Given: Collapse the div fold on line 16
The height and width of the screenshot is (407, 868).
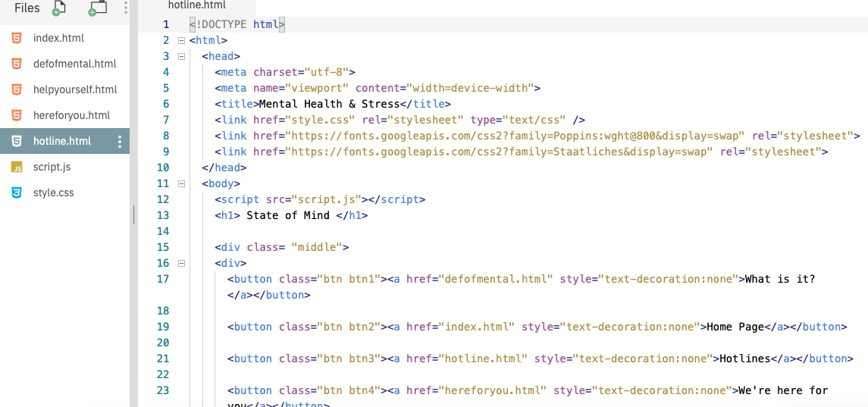Looking at the screenshot, I should 180,263.
